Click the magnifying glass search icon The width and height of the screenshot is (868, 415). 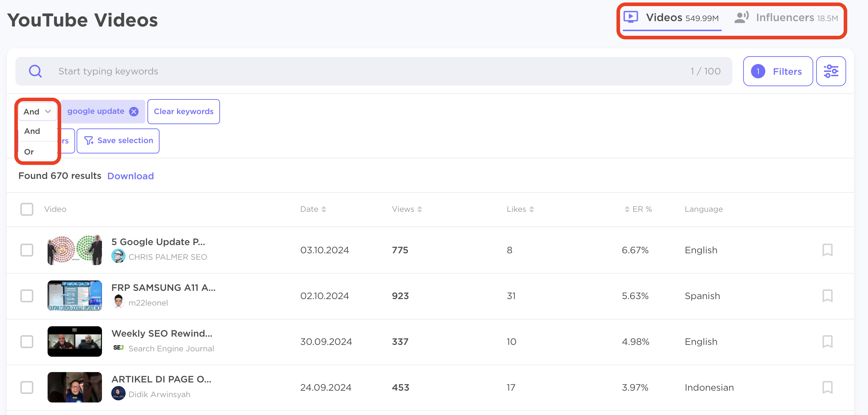(x=35, y=71)
